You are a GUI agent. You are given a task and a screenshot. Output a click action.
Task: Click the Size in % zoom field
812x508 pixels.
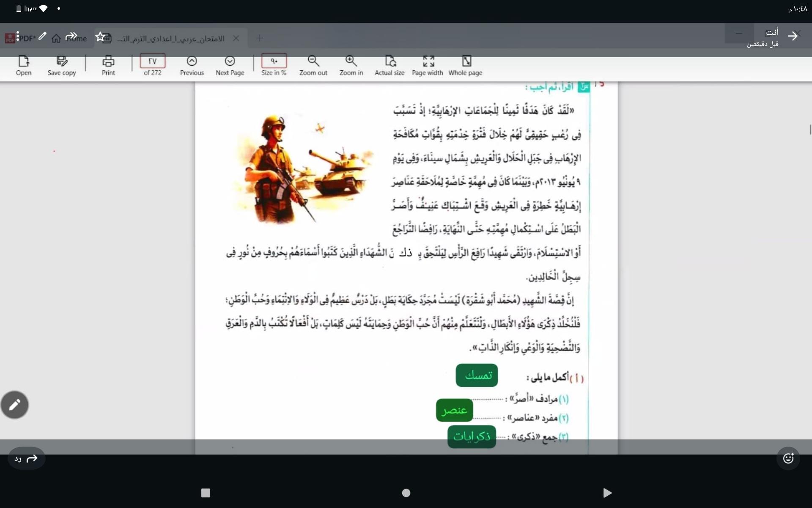(274, 61)
